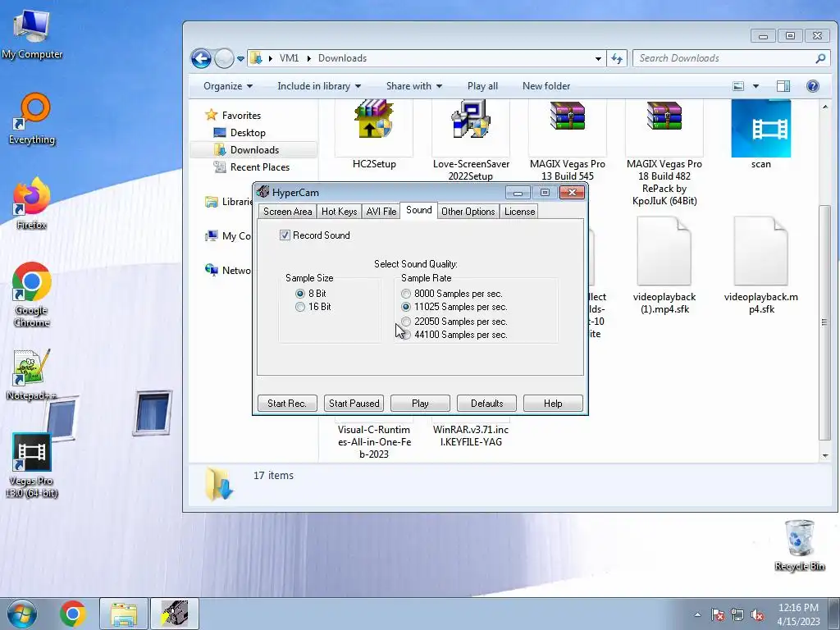
Task: Click the Explorer Forward arrow button
Action: (x=224, y=58)
